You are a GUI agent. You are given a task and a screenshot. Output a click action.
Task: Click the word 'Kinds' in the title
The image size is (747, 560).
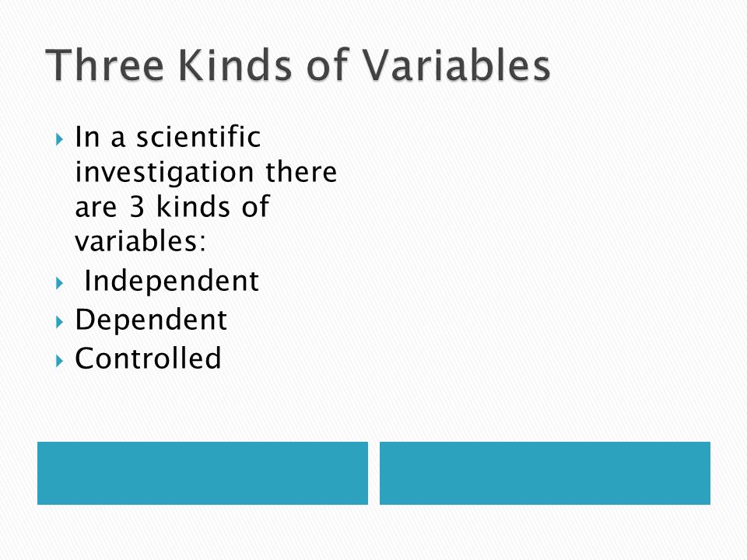tap(235, 65)
